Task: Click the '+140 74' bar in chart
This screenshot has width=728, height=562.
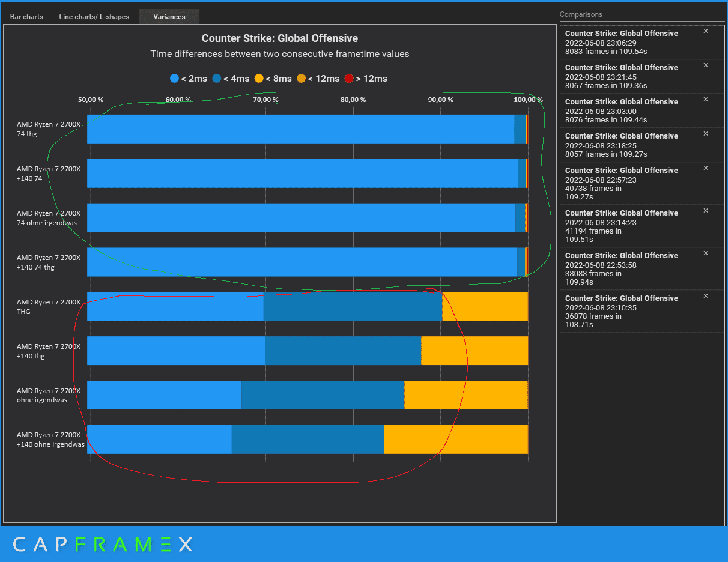Action: pyautogui.click(x=308, y=174)
